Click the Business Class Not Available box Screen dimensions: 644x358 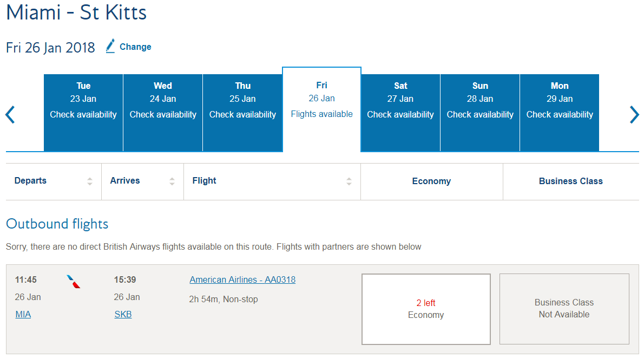pos(564,309)
